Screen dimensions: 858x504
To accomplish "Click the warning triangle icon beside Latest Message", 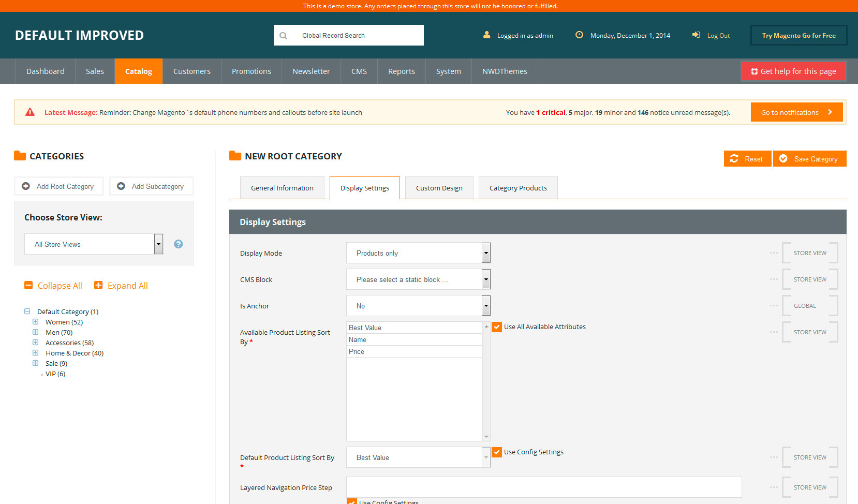I will coord(30,112).
